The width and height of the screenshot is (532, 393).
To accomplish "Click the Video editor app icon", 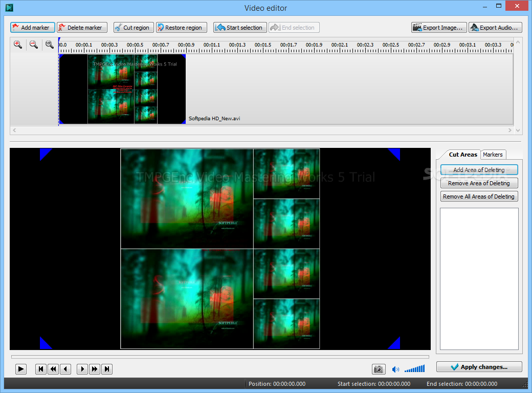I will (x=9, y=8).
